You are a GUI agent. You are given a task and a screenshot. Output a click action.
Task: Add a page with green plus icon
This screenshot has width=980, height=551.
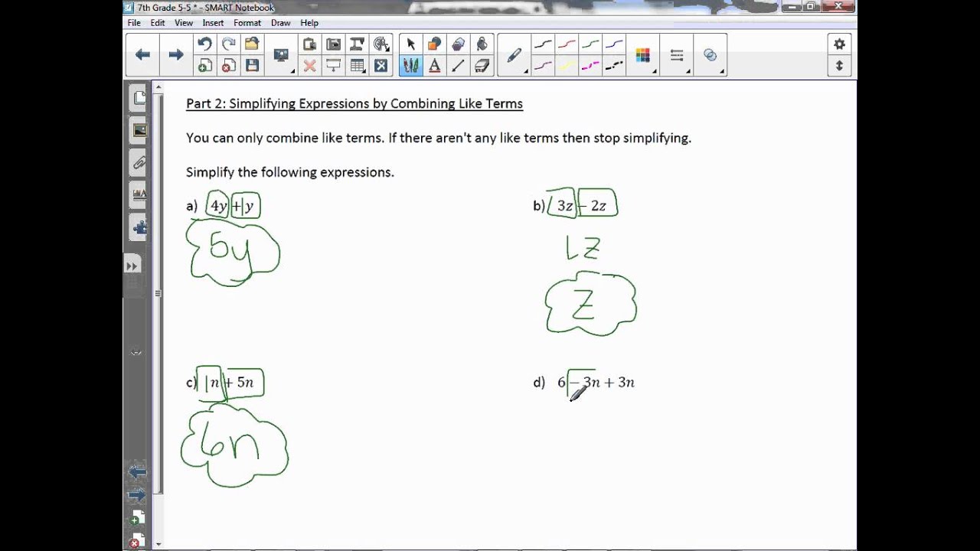[x=204, y=66]
